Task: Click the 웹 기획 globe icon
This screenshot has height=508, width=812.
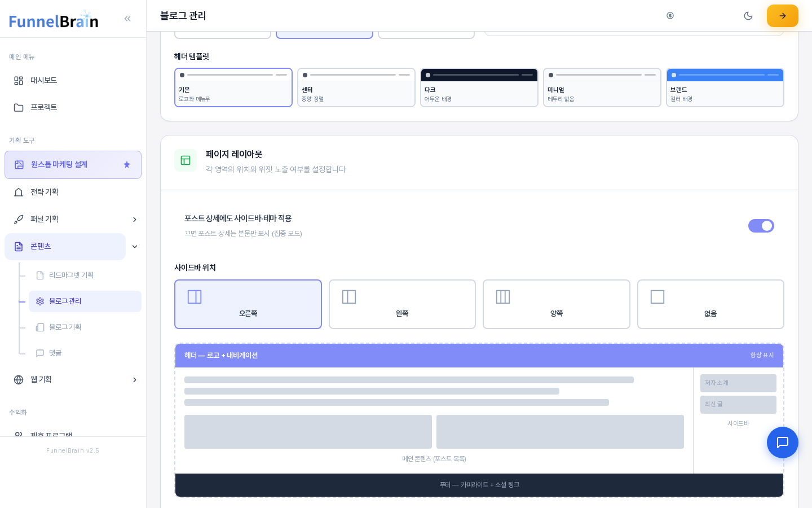Action: pos(19,380)
